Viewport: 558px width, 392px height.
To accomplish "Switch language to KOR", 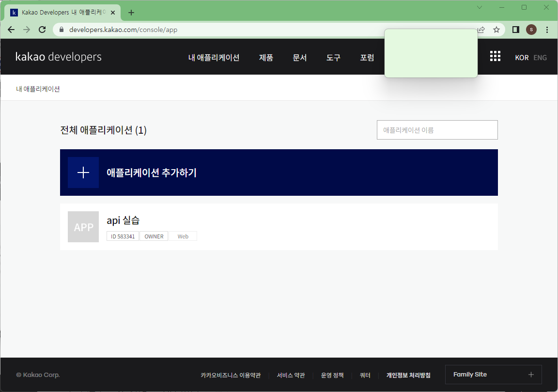I will (x=522, y=58).
